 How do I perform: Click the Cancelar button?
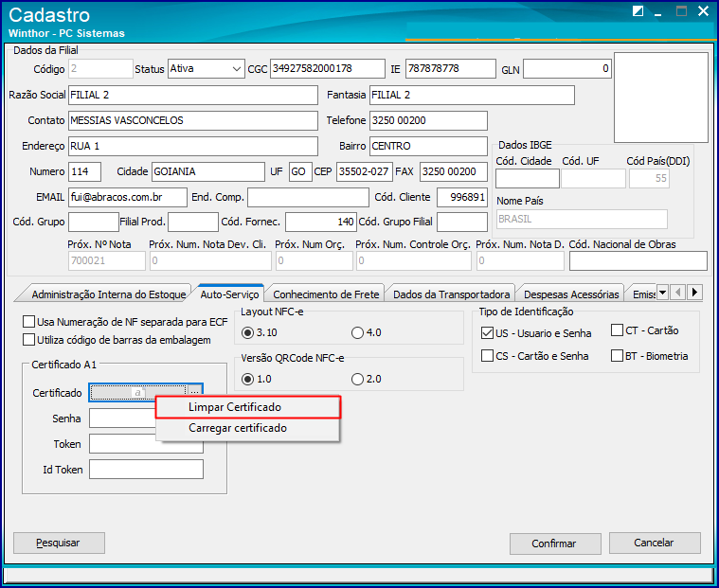pos(655,543)
